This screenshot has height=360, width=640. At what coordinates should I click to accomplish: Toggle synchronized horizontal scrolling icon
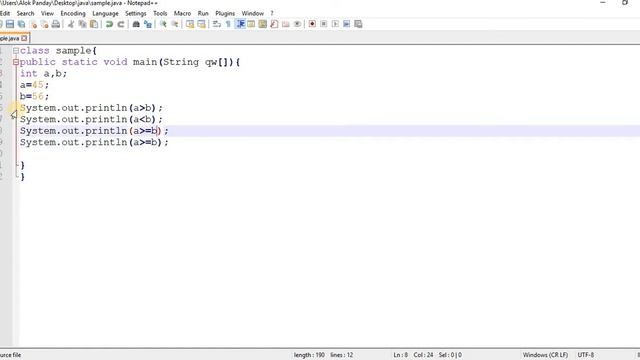point(202,24)
